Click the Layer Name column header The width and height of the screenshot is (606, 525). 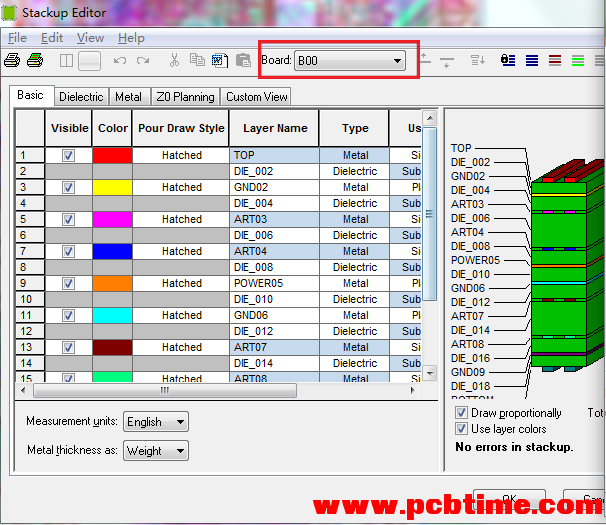click(x=274, y=128)
